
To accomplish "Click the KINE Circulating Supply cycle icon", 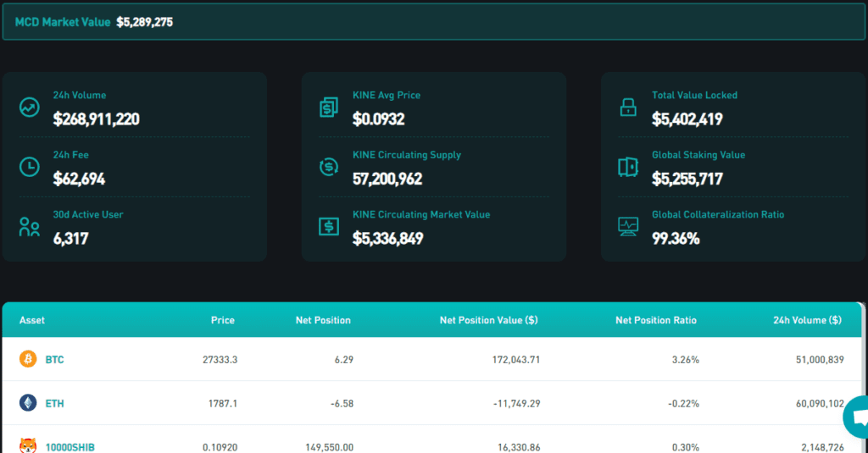I will pos(329,167).
